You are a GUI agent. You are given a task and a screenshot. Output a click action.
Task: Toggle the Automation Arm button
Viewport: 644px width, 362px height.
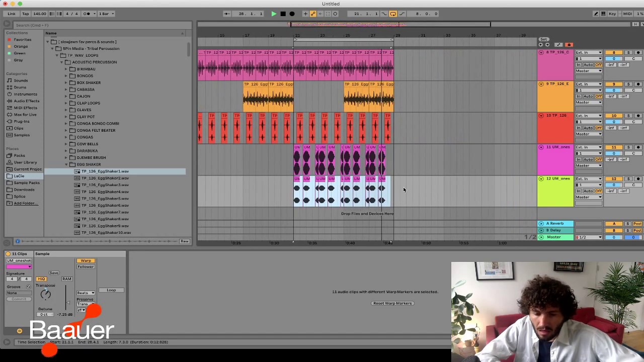[313, 14]
